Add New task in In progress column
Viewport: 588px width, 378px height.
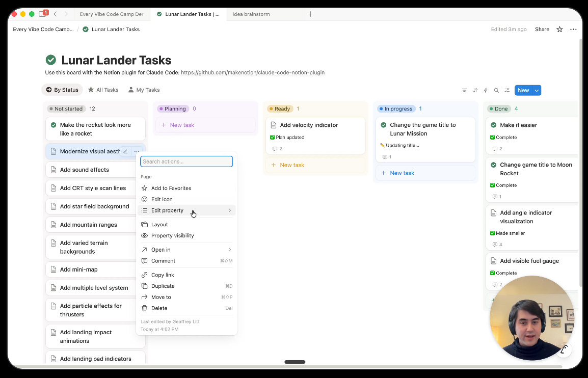[425, 173]
